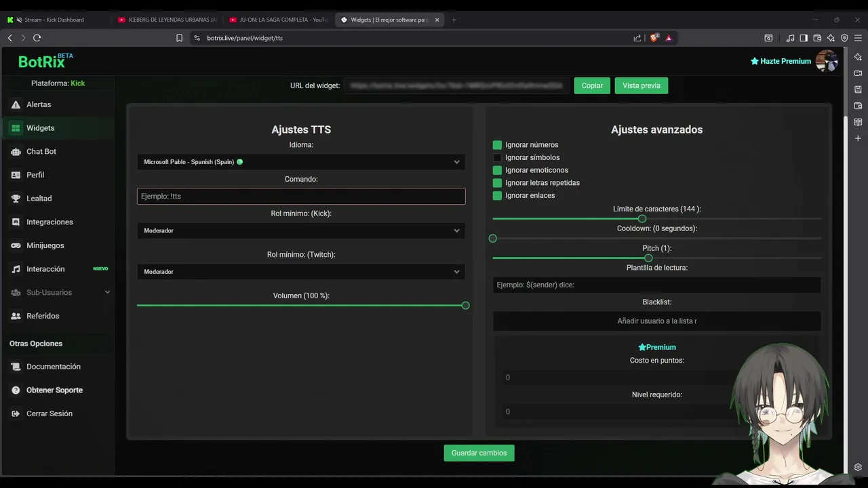Disable Ignorar enlaces checkbox

tap(497, 195)
